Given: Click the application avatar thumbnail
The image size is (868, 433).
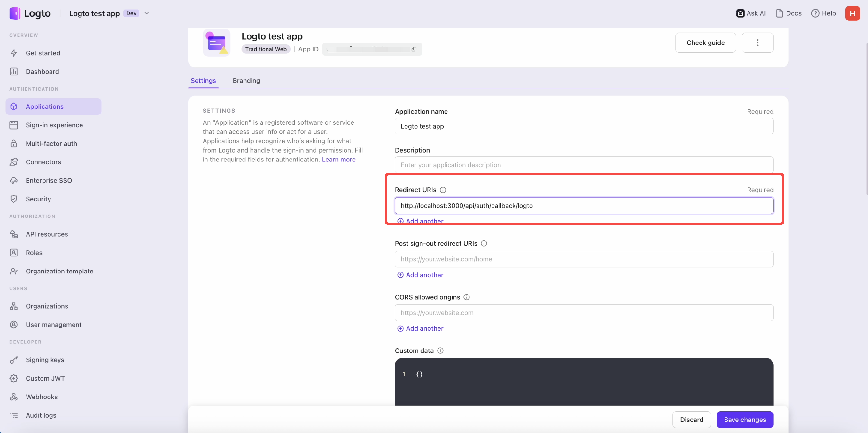Looking at the screenshot, I should point(217,43).
